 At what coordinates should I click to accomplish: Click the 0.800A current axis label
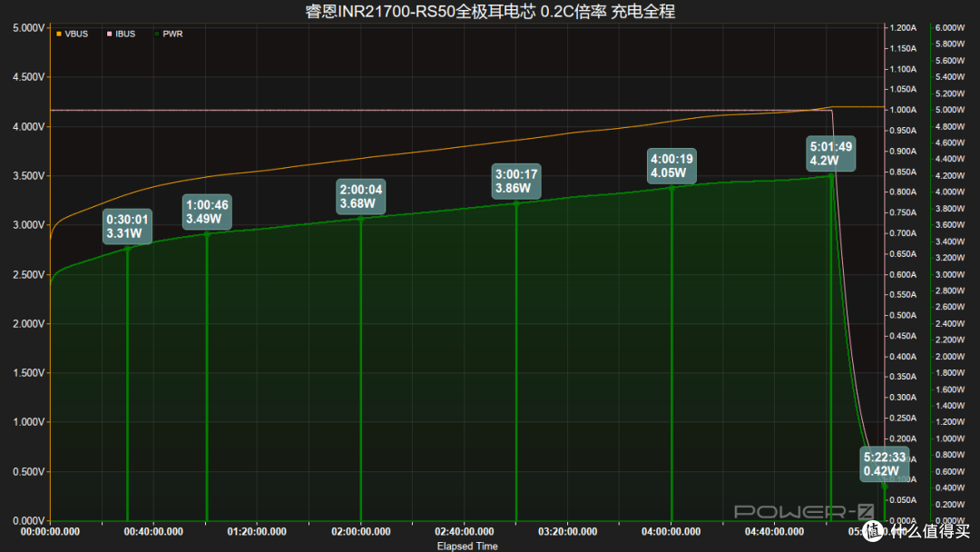click(903, 192)
